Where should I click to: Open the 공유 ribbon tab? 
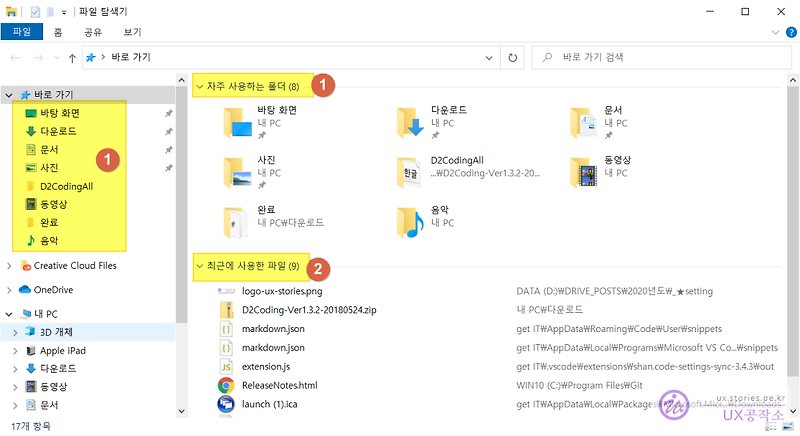coord(93,32)
